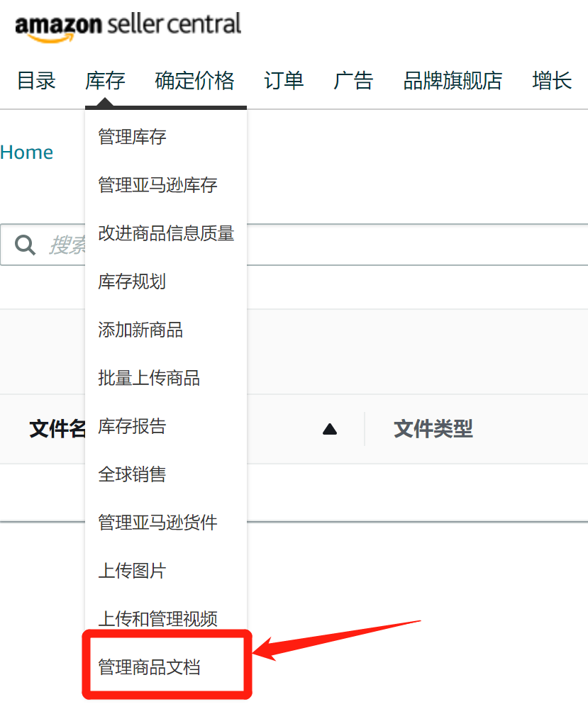Open the 目录 menu
This screenshot has width=588, height=714.
coord(36,81)
